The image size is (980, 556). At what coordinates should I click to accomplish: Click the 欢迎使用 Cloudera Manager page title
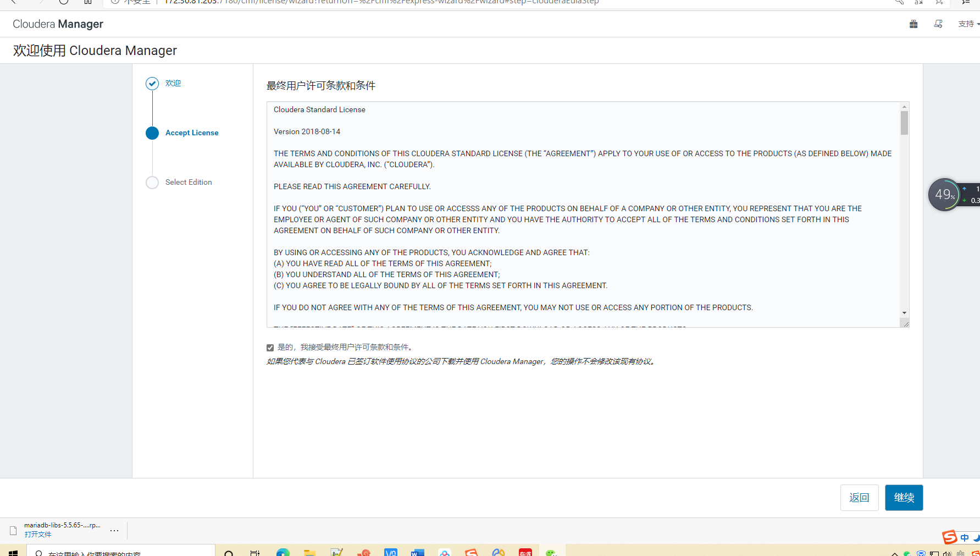pyautogui.click(x=95, y=51)
